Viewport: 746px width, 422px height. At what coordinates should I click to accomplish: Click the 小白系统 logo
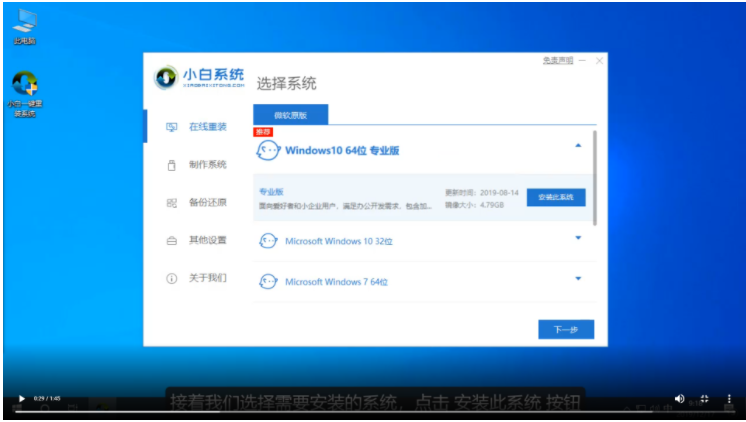[x=199, y=78]
